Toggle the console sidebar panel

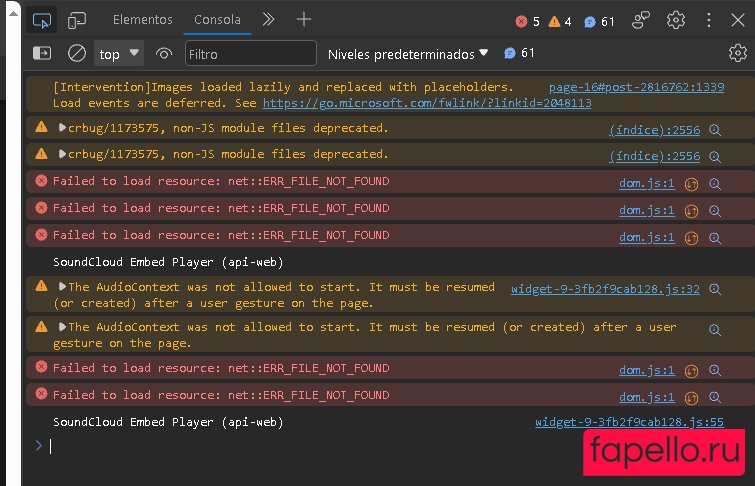pyautogui.click(x=42, y=53)
